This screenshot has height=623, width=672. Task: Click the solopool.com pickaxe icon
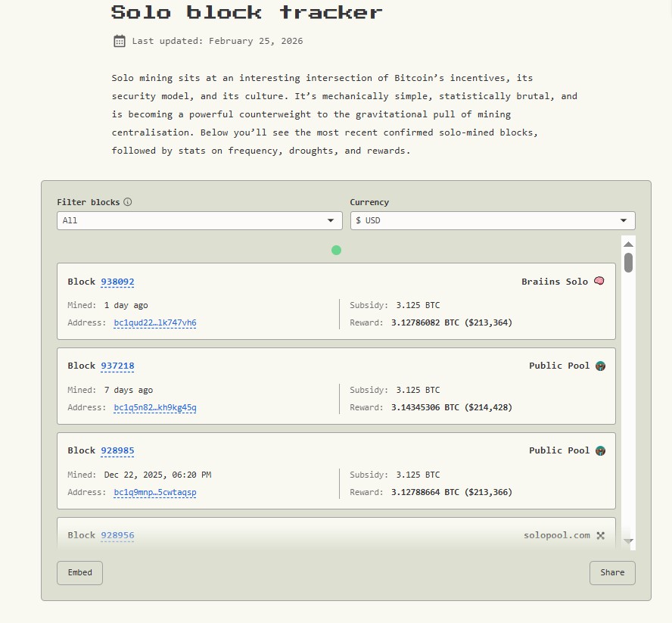(x=600, y=535)
